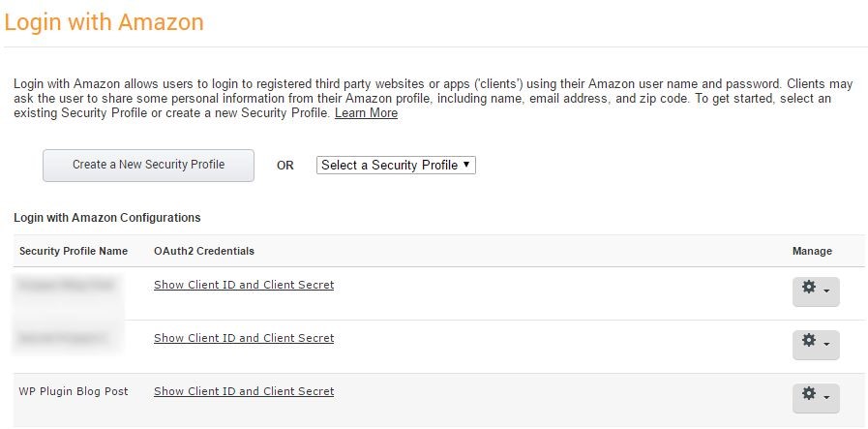Click the gear icon for WP Plugin Blog Post

click(x=809, y=394)
